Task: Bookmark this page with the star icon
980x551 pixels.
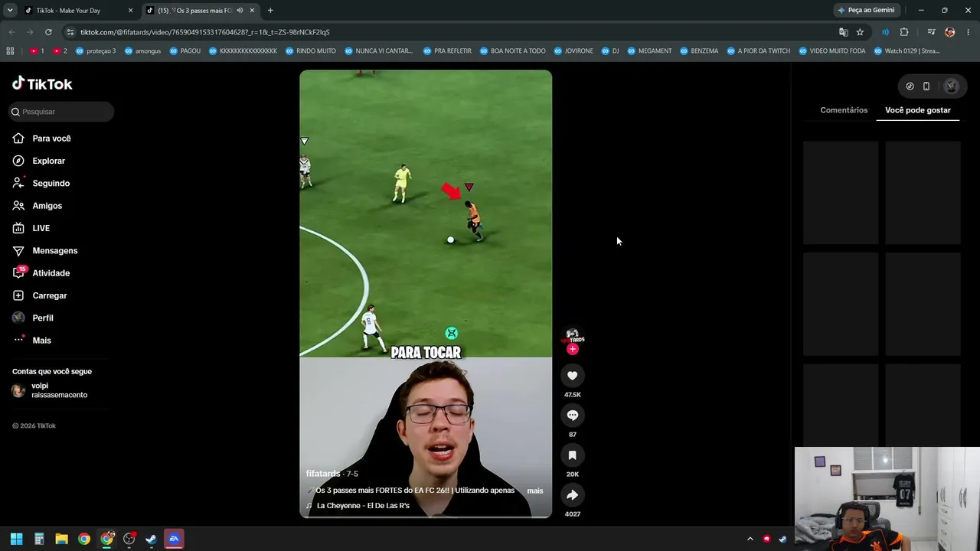Action: coord(860,32)
